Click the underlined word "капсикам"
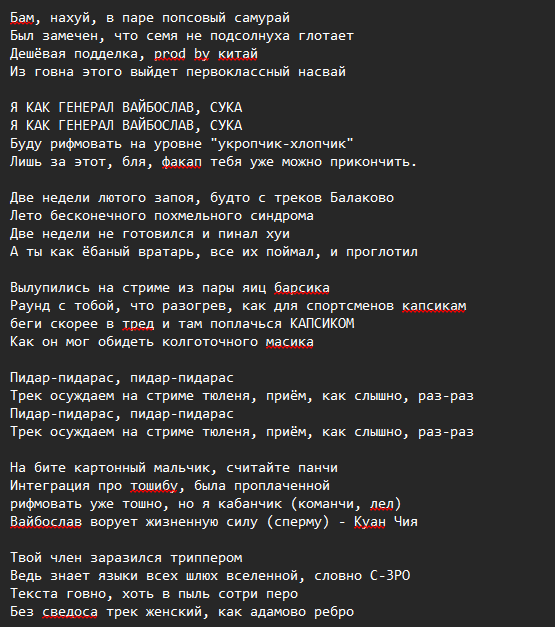This screenshot has height=627, width=555. pyautogui.click(x=434, y=306)
